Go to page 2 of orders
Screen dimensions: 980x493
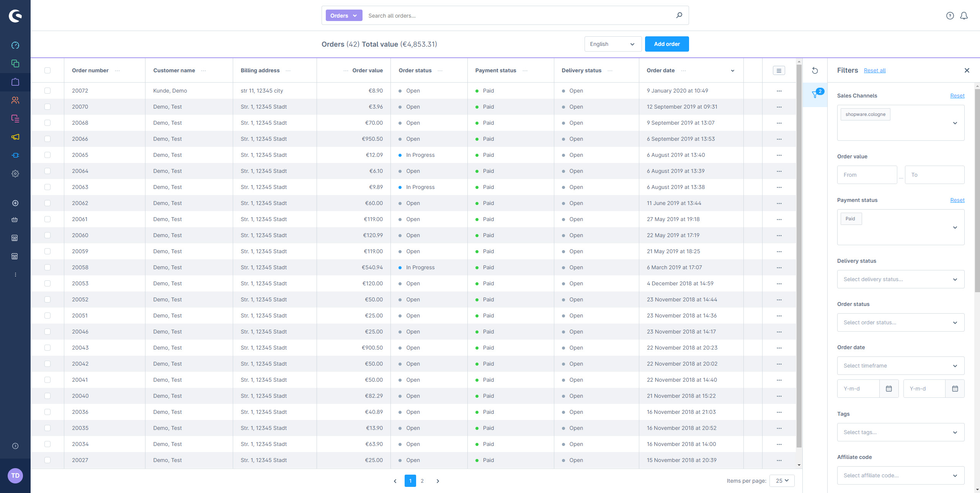pyautogui.click(x=422, y=481)
